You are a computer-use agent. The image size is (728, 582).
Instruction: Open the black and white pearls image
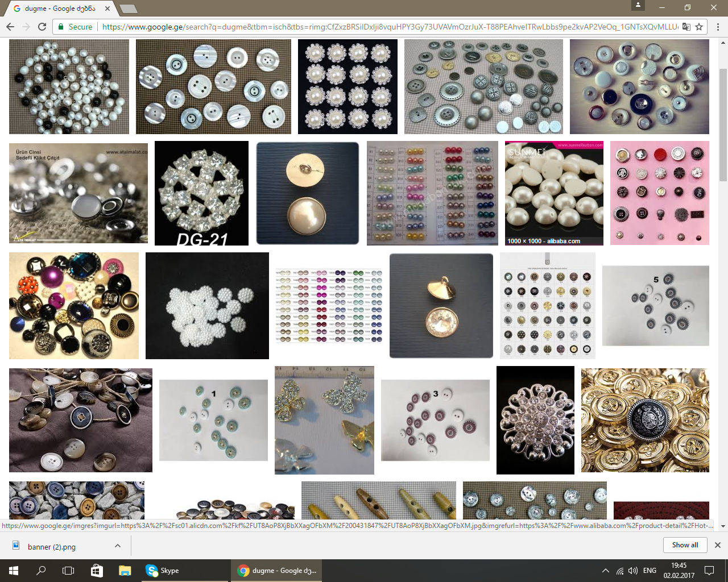click(69, 86)
